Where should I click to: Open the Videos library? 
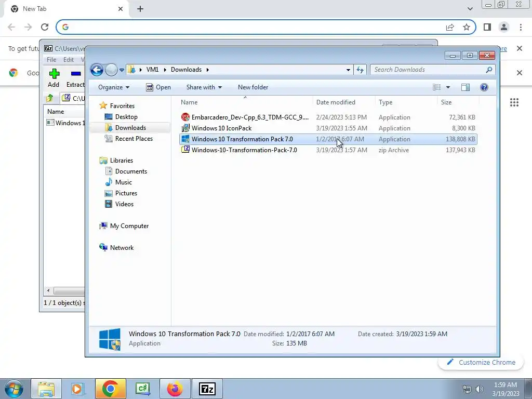(124, 204)
